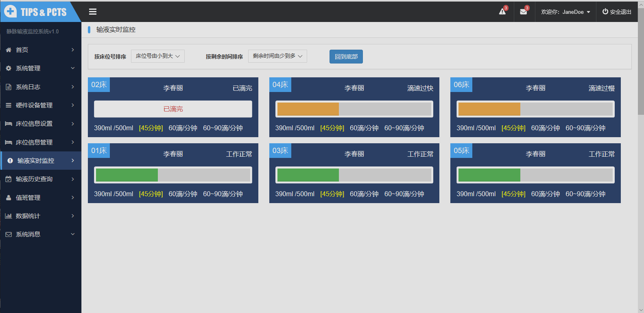Viewport: 644px width, 313px height.
Task: Click the 60滴/分钟 rate on 06床
Action: [x=546, y=128]
